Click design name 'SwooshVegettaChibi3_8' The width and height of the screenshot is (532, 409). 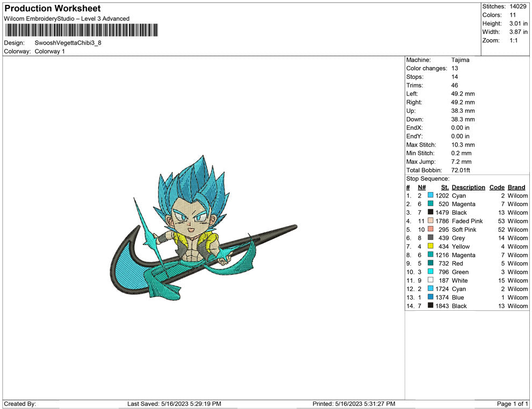coord(68,43)
